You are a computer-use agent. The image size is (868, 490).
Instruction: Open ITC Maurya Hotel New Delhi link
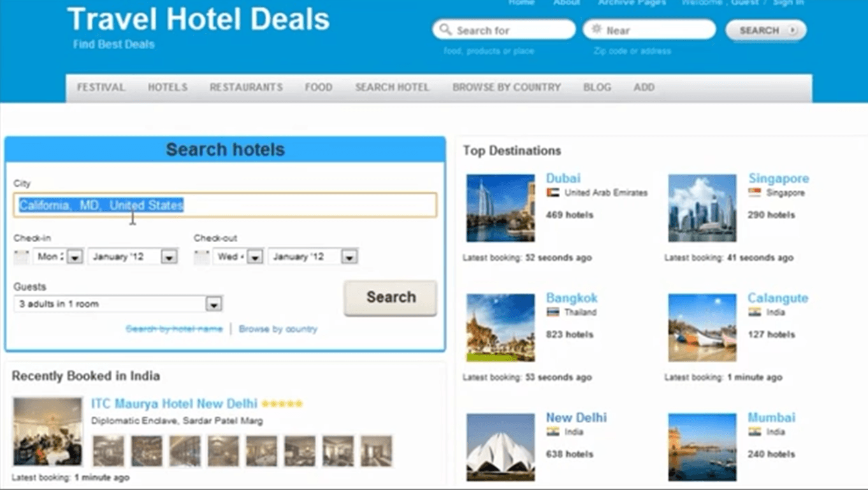coord(174,403)
